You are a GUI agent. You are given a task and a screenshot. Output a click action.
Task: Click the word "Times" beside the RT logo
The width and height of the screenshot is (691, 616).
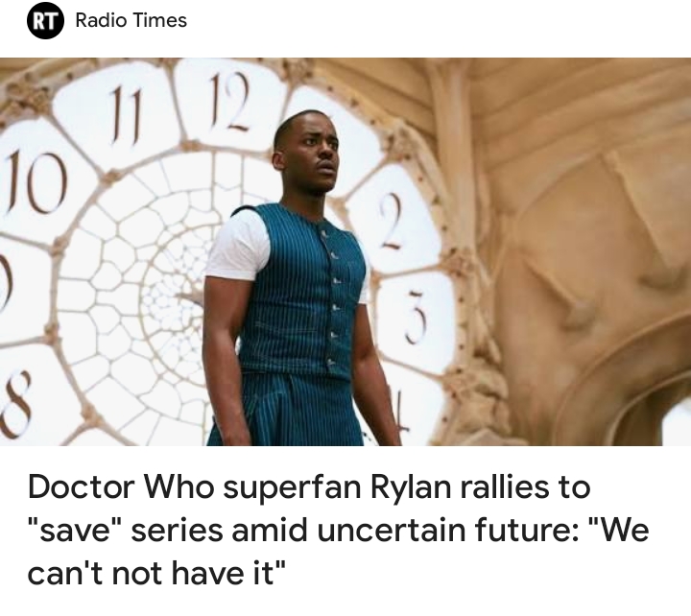pyautogui.click(x=159, y=21)
